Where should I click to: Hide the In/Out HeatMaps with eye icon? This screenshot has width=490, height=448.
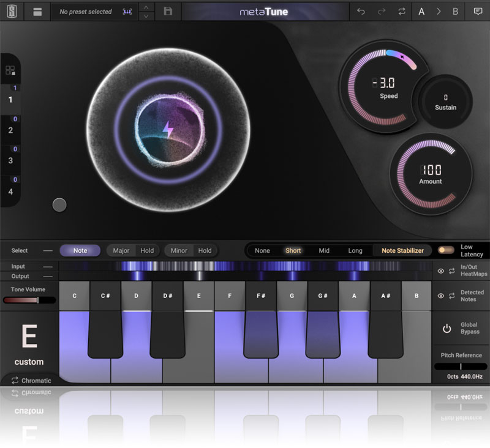pyautogui.click(x=440, y=271)
